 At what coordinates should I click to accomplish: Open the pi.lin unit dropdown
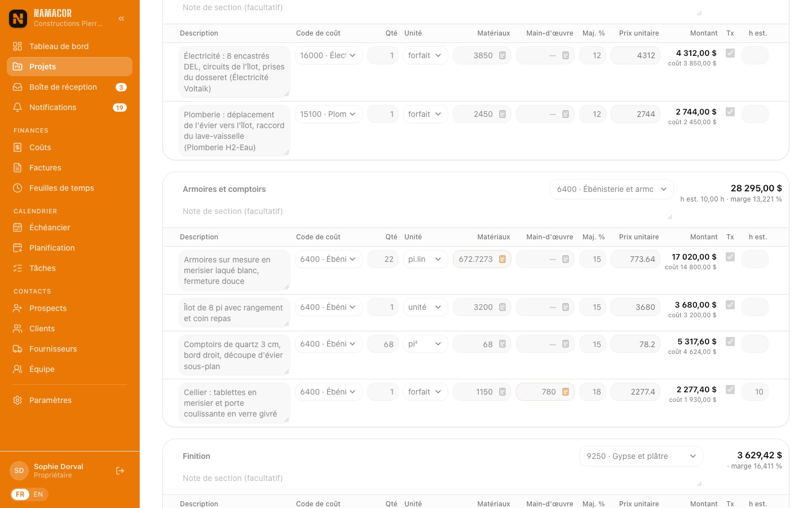(x=426, y=259)
